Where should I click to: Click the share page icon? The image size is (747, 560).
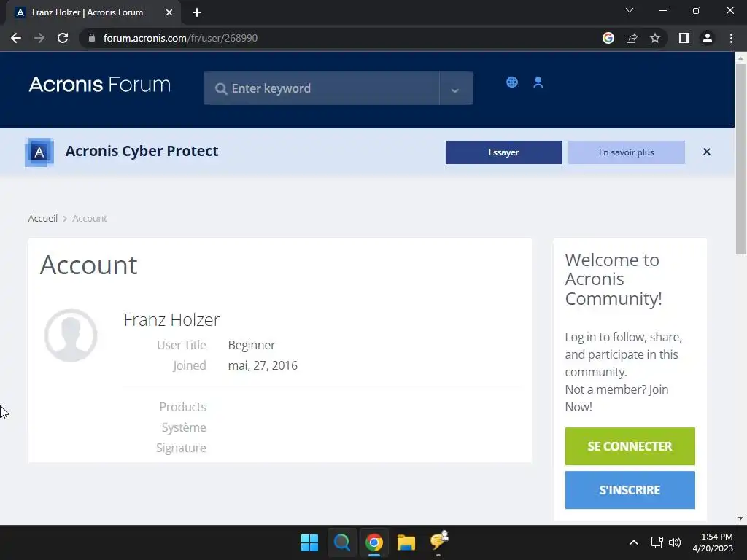pos(632,38)
